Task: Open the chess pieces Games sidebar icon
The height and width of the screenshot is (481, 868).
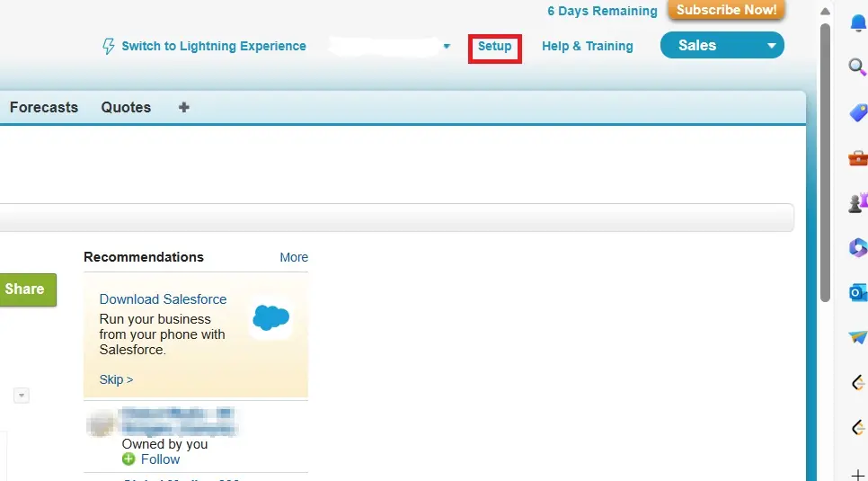Action: tap(858, 203)
